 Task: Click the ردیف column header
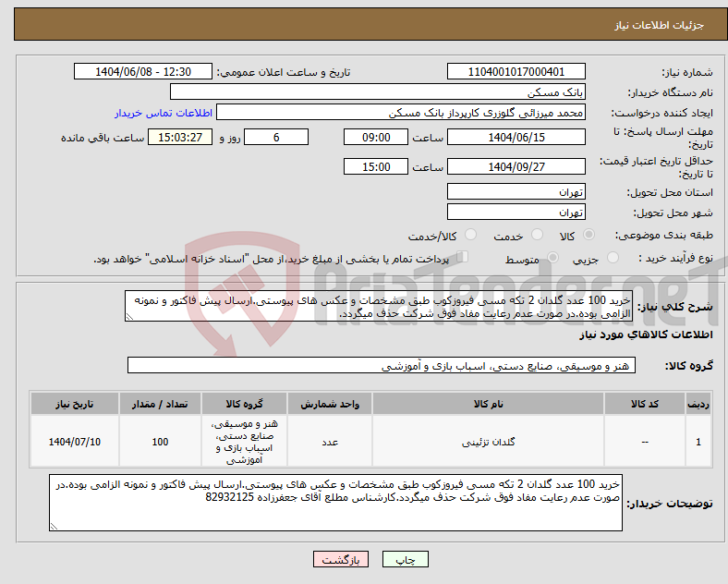pyautogui.click(x=698, y=404)
